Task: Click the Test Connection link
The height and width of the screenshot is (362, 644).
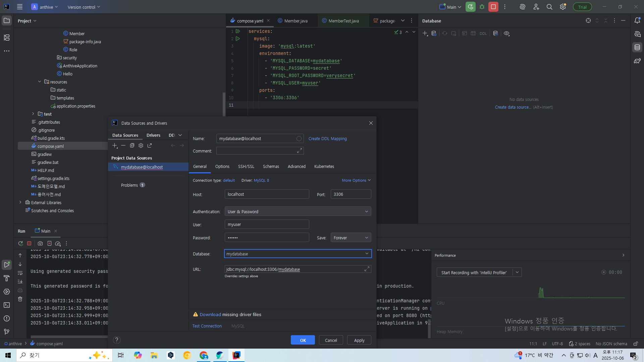Action: 207,326
